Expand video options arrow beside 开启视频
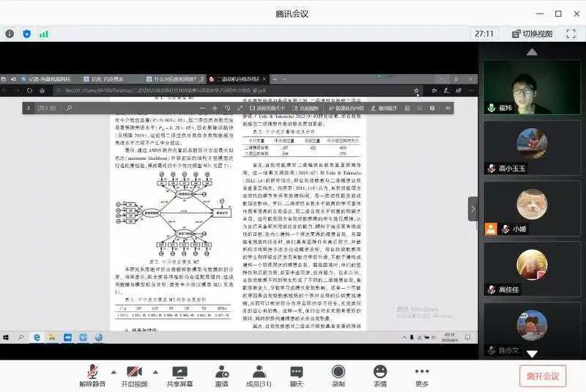The image size is (586, 392). (x=154, y=371)
